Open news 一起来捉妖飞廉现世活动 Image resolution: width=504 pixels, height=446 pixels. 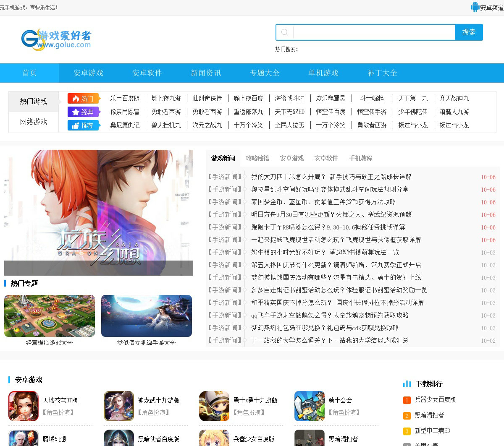[336, 240]
